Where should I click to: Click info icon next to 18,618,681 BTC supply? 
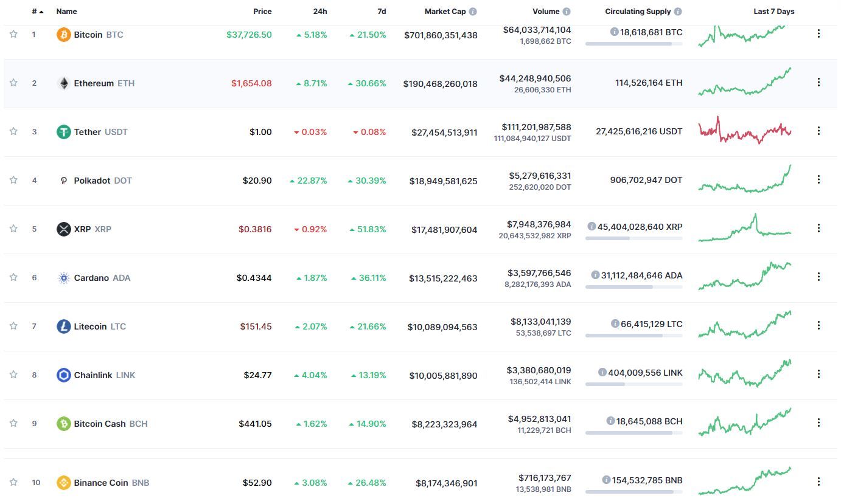(x=615, y=32)
